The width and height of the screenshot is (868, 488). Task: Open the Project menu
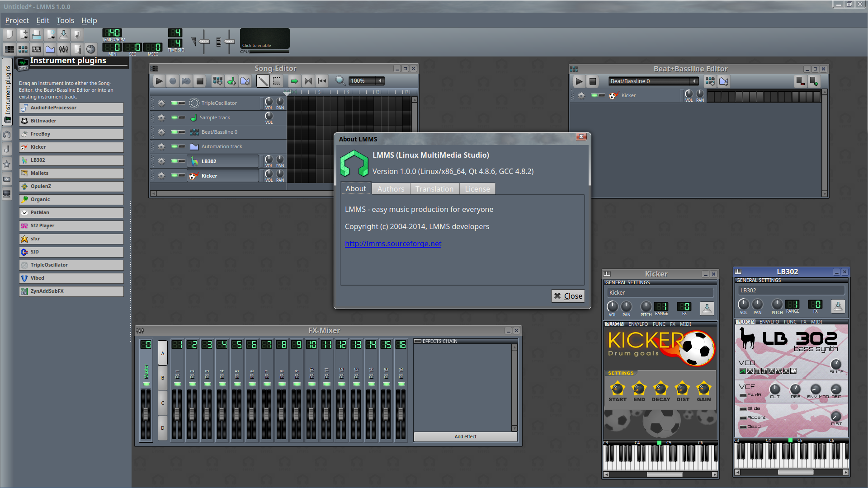click(17, 20)
